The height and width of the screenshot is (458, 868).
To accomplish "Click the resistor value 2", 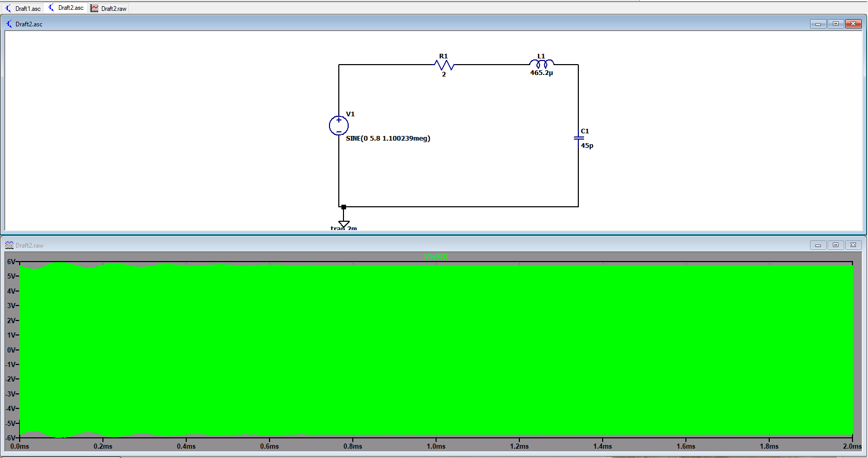I will coord(444,74).
